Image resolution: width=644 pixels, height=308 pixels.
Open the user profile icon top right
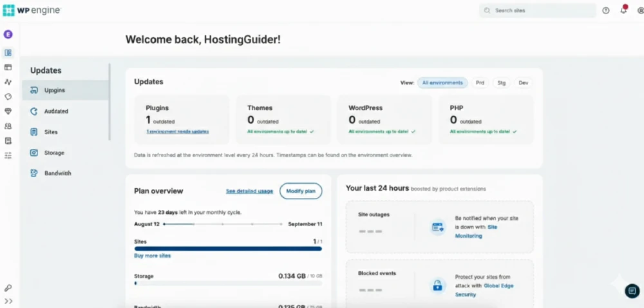[x=641, y=11]
